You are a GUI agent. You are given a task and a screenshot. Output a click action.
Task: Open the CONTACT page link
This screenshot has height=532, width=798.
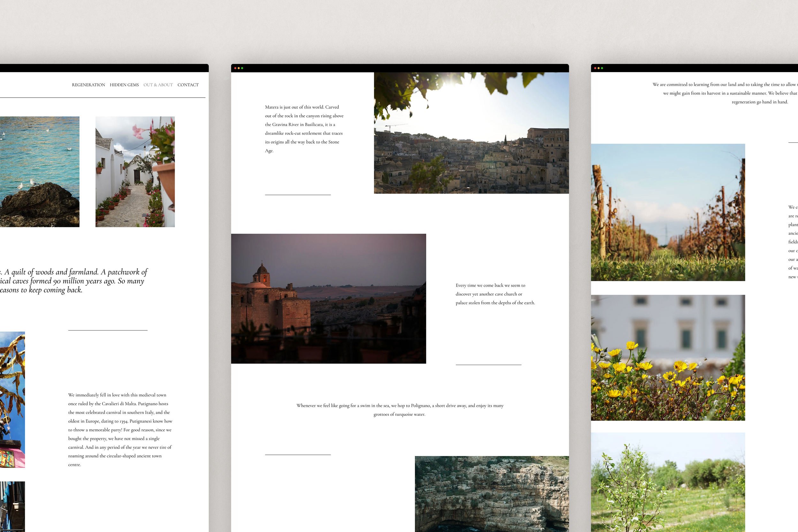pyautogui.click(x=188, y=85)
